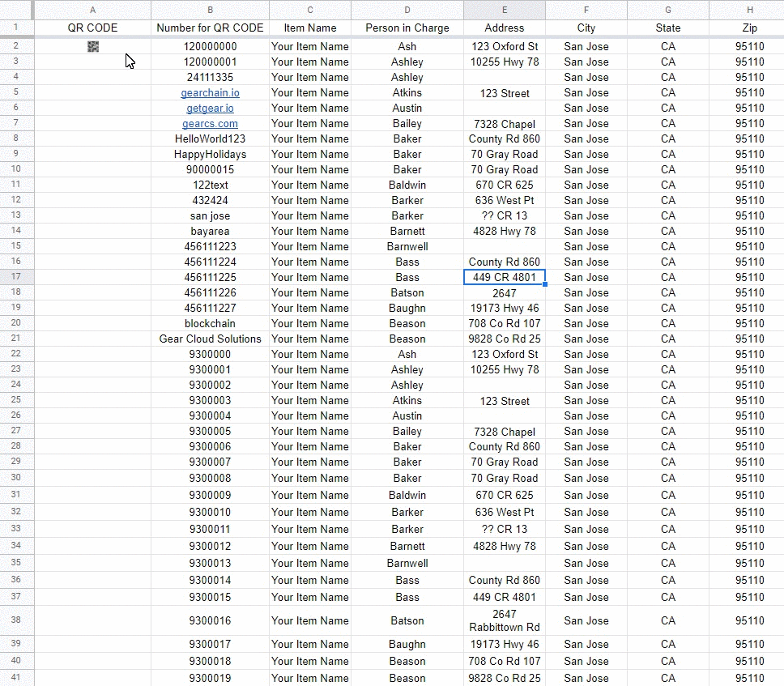Select cell containing 9300016

210,620
